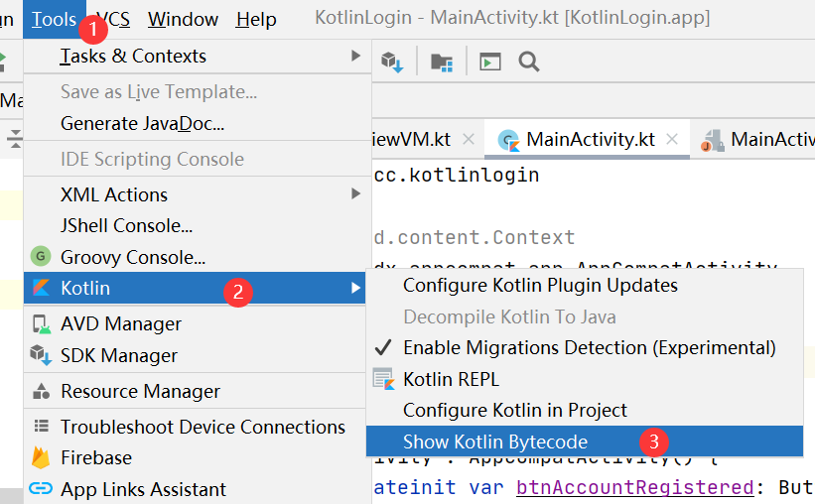Image resolution: width=815 pixels, height=504 pixels.
Task: Click the App Links Assistant icon
Action: tap(41, 489)
